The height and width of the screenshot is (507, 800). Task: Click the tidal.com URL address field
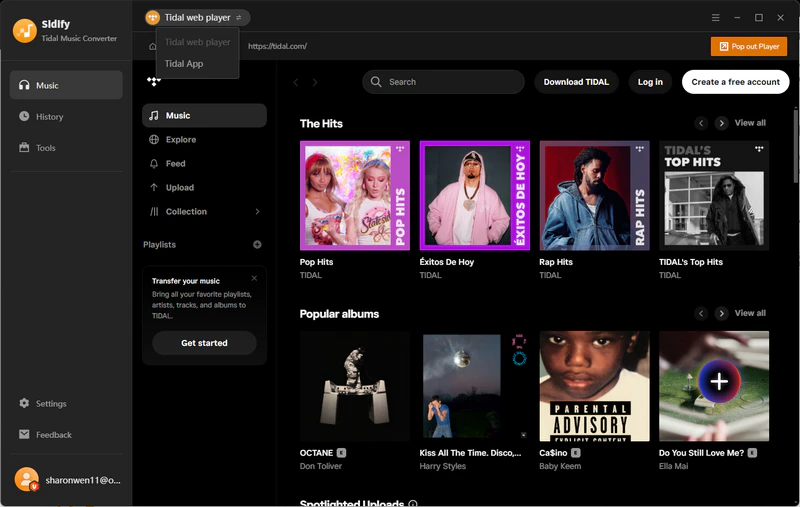tap(277, 46)
